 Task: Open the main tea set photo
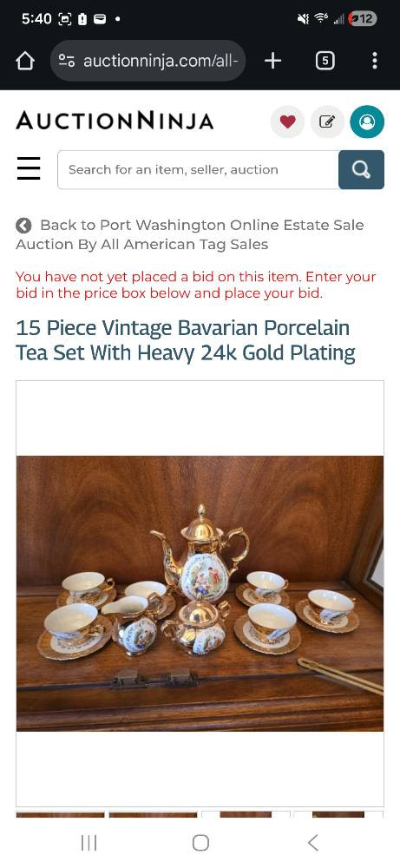pos(200,594)
